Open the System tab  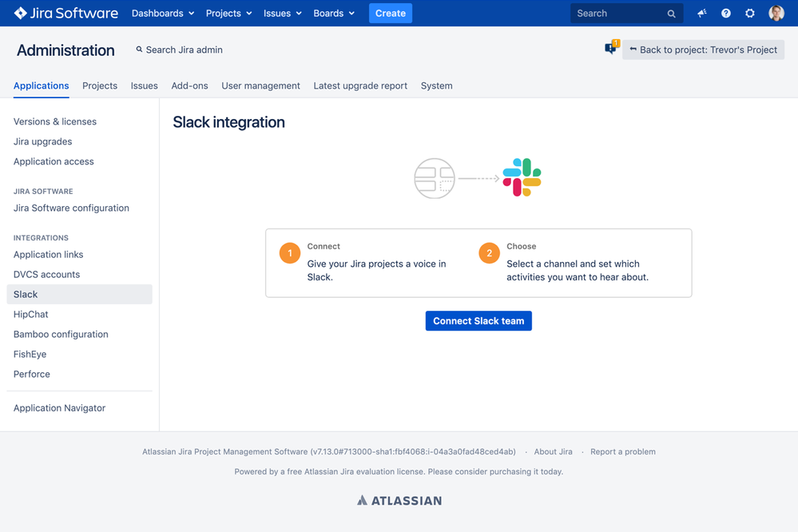(437, 86)
